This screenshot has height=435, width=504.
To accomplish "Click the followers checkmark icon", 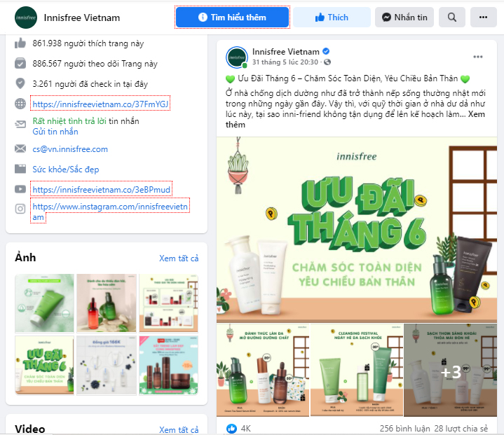I will [x=20, y=63].
